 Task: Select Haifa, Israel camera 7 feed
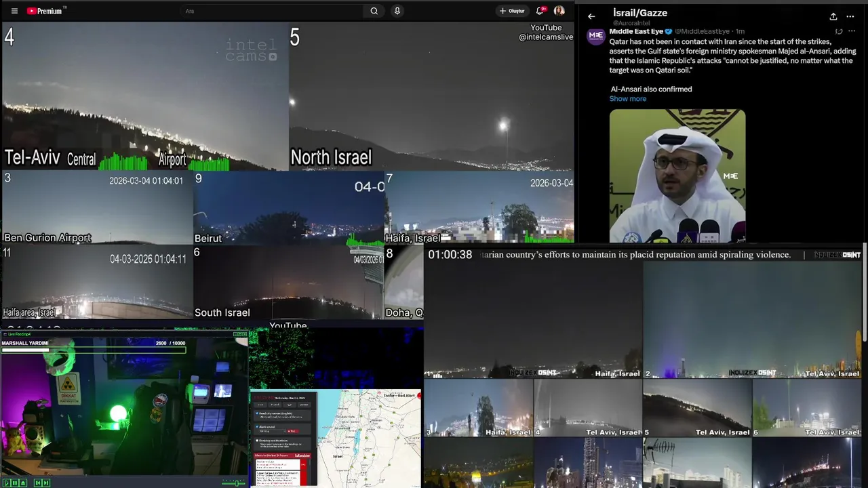479,207
